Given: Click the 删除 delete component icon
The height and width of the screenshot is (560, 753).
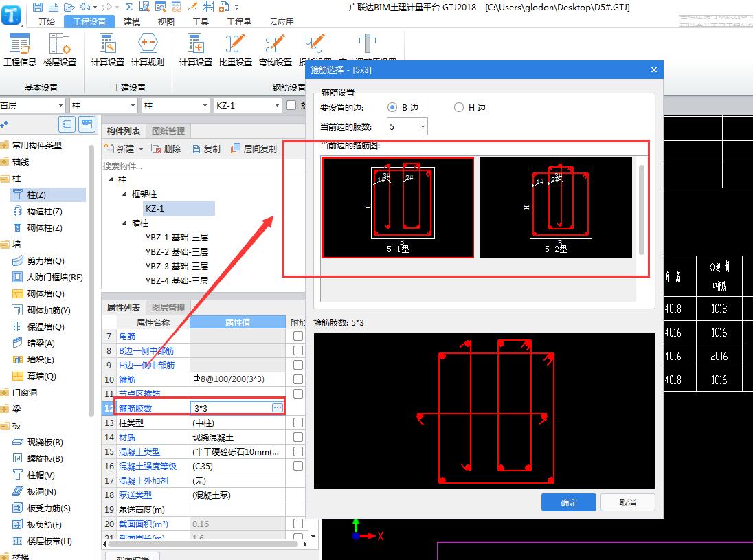Looking at the screenshot, I should point(156,149).
